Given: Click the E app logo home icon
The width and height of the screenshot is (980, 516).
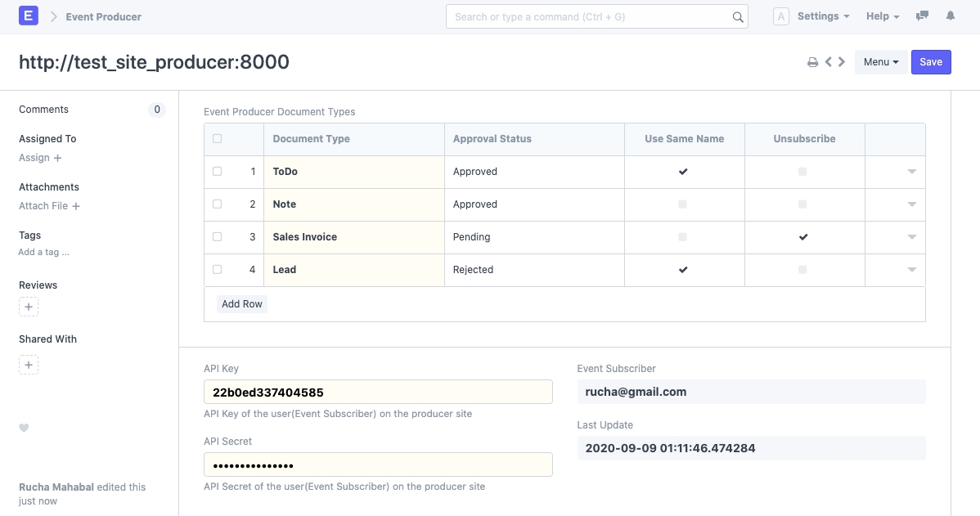Looking at the screenshot, I should tap(29, 16).
